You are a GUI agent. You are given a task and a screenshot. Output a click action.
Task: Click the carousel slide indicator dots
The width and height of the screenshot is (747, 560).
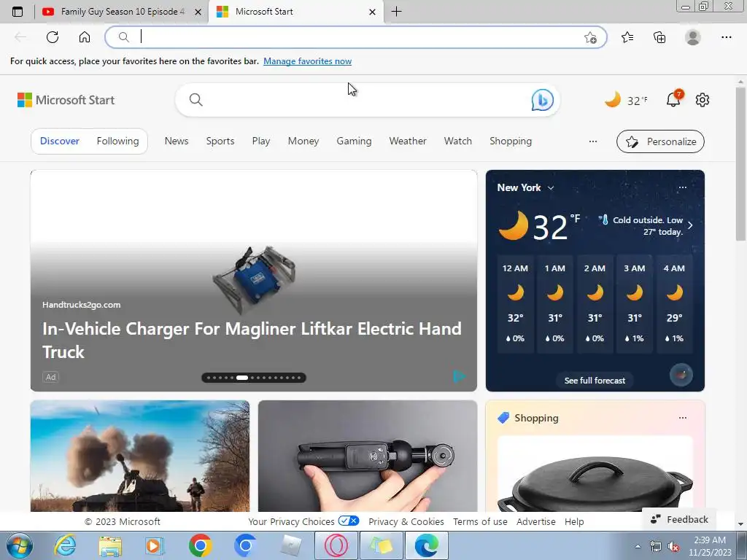click(x=254, y=378)
